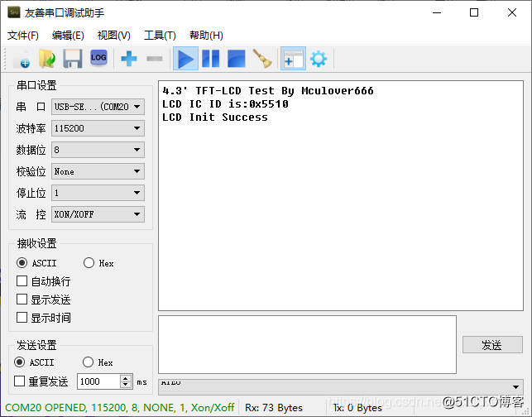Open file with the folder icon

tap(47, 59)
